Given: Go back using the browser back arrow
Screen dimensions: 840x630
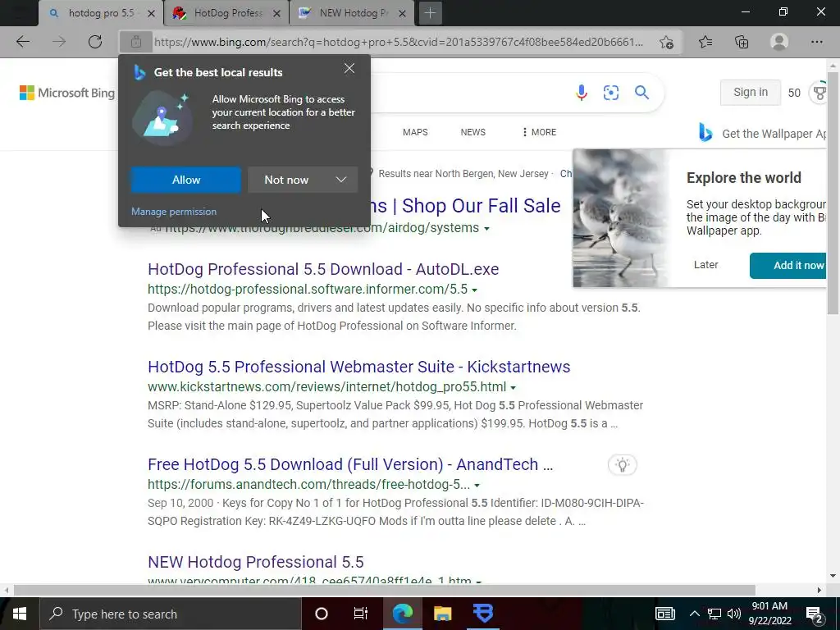Looking at the screenshot, I should 23,42.
